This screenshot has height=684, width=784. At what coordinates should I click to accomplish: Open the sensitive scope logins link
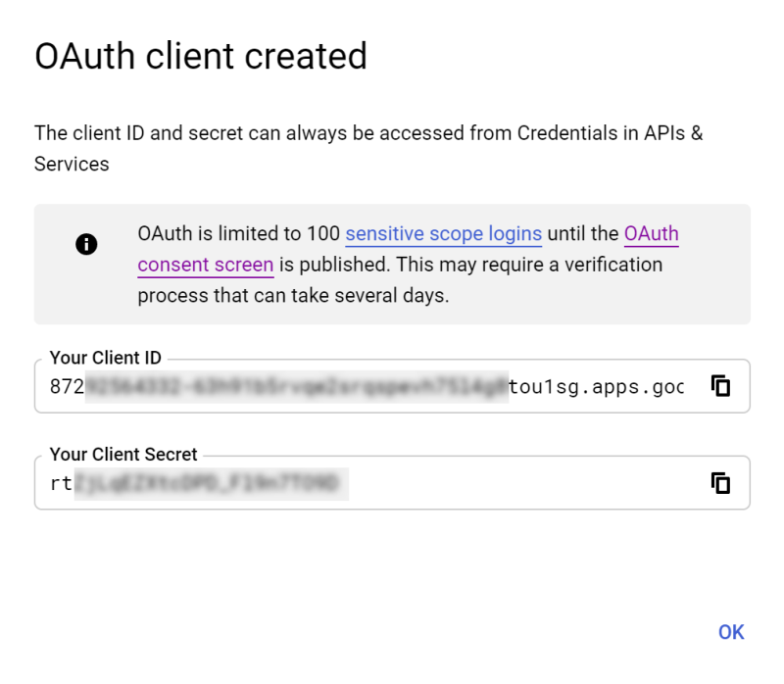[x=444, y=234]
